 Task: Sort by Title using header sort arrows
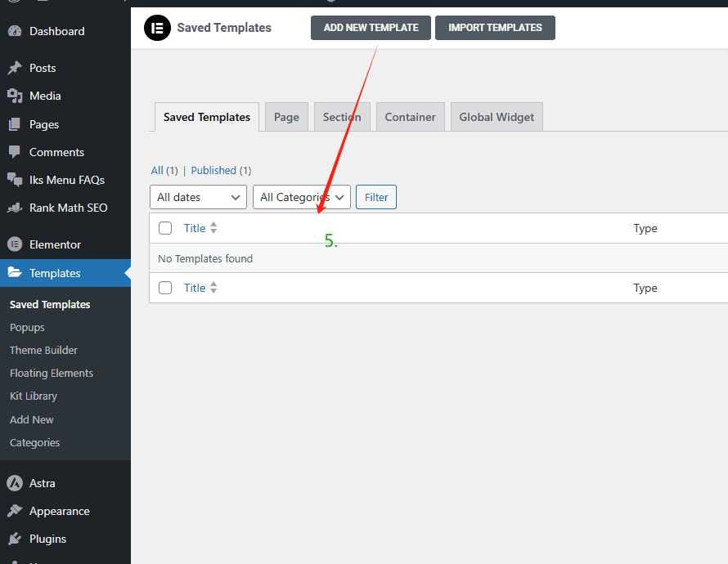click(213, 228)
